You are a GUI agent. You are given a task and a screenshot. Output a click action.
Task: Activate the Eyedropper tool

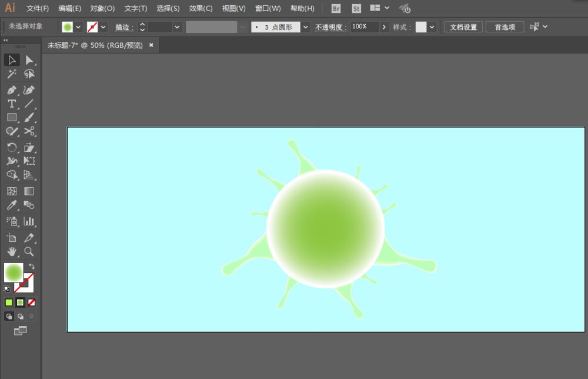(x=11, y=205)
